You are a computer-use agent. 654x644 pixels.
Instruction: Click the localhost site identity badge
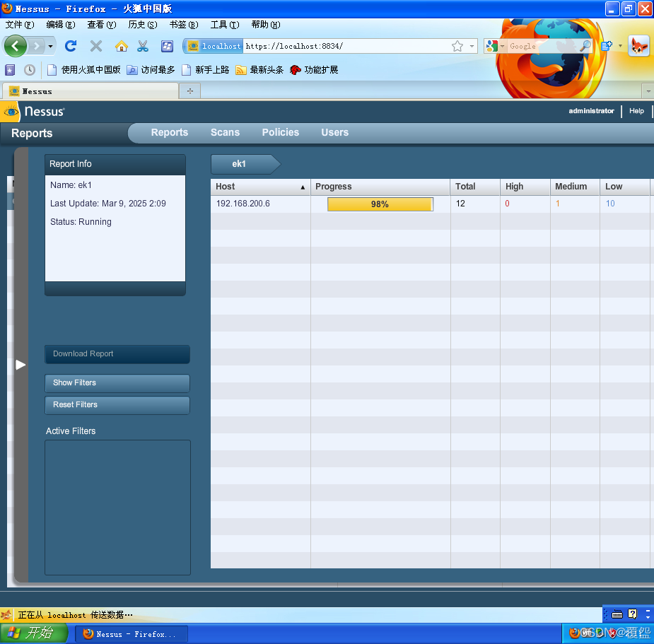tap(214, 46)
